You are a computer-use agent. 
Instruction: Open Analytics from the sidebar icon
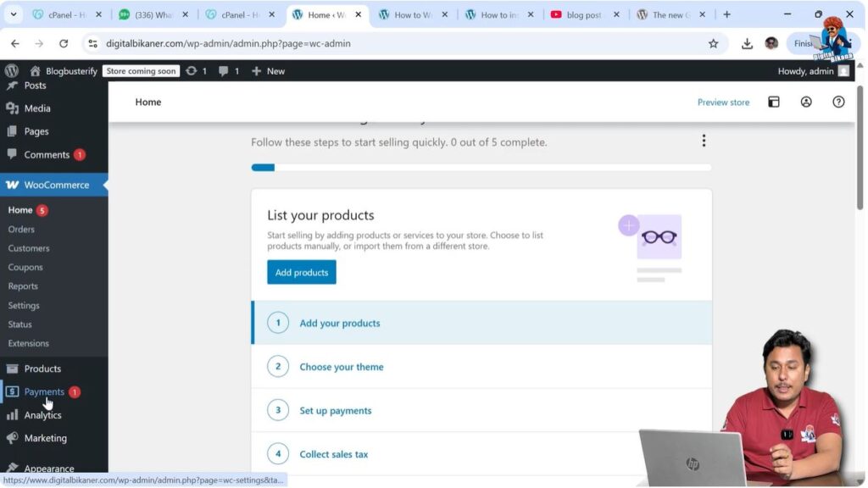12,415
